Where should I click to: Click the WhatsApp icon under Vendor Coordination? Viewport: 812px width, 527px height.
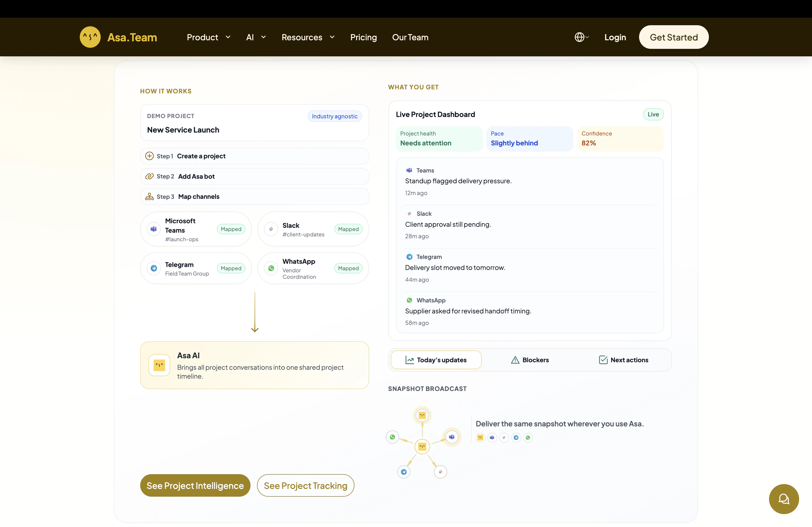click(x=271, y=268)
